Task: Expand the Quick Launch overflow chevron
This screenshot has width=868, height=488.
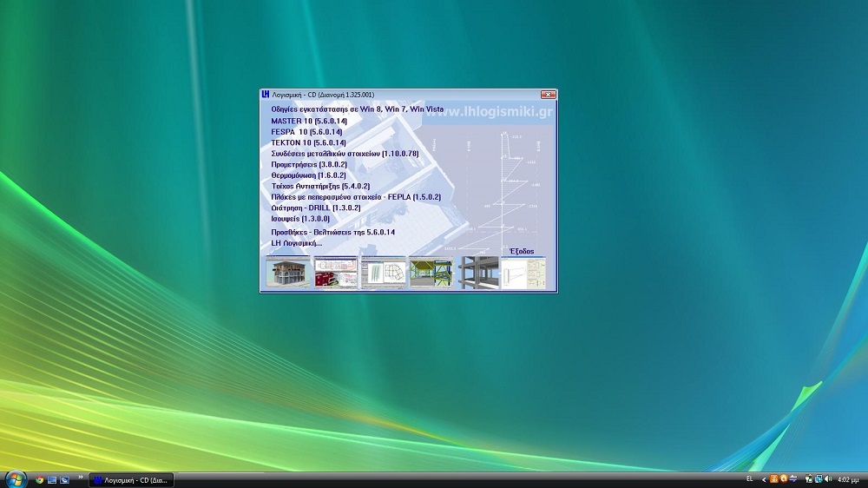Action: (80, 477)
